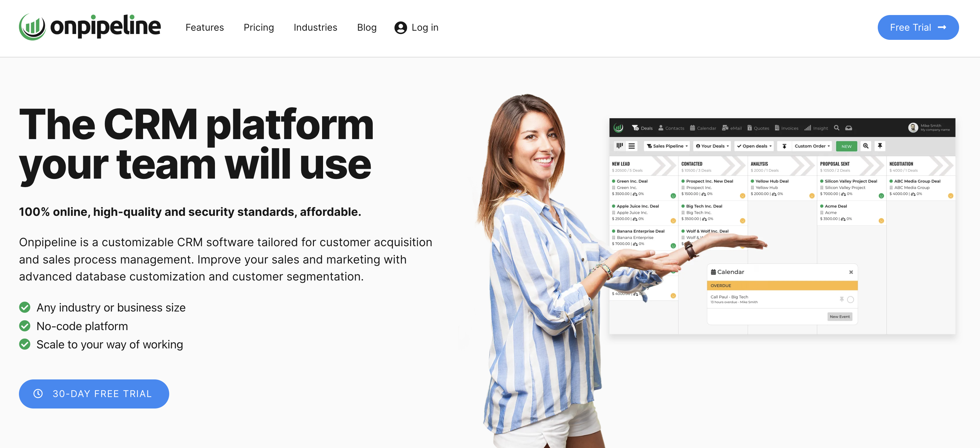Click the Log in link
The height and width of the screenshot is (448, 980).
pyautogui.click(x=416, y=27)
